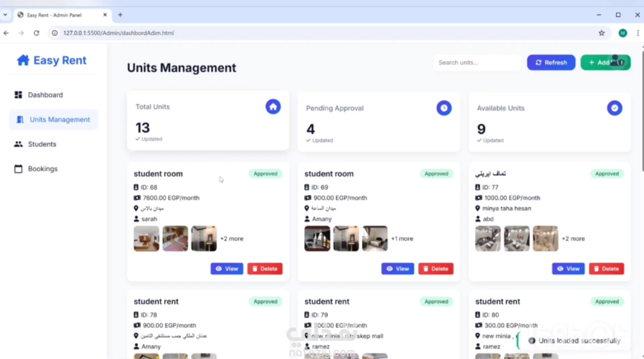Click the page vertical scrollbar
Image resolution: width=644 pixels, height=359 pixels.
[643, 111]
